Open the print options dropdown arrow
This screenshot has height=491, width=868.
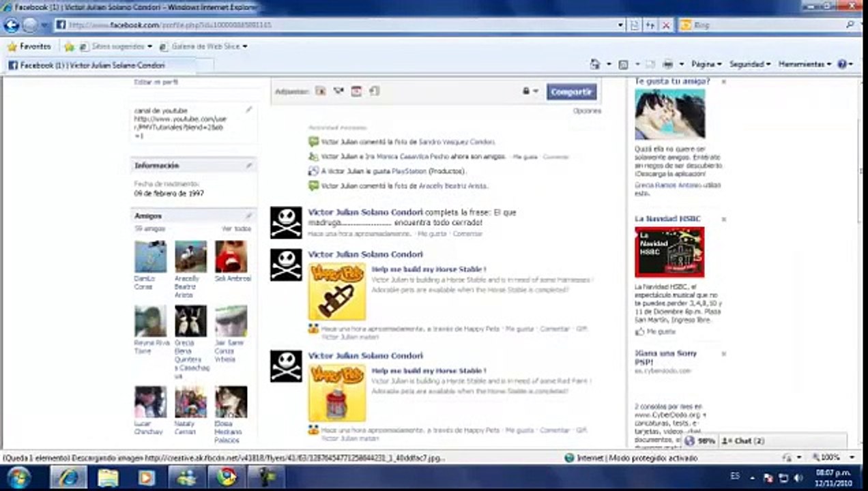coord(681,64)
